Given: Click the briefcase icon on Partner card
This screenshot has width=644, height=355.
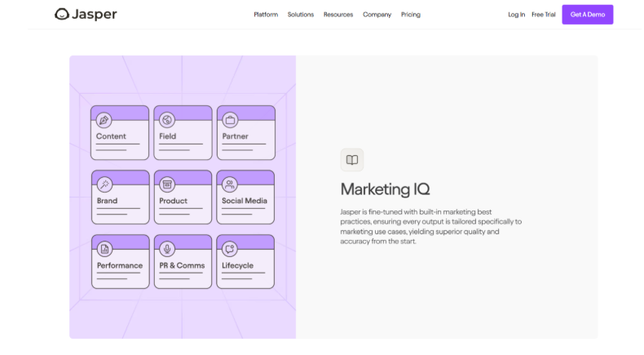Looking at the screenshot, I should (x=230, y=120).
